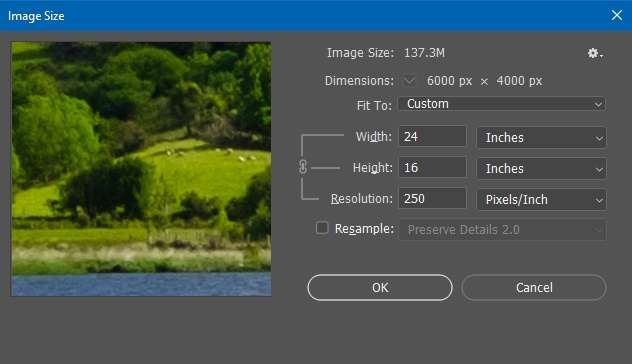632x364 pixels.
Task: Open the Preserve Details 2.0 resample dropdown
Action: 502,230
